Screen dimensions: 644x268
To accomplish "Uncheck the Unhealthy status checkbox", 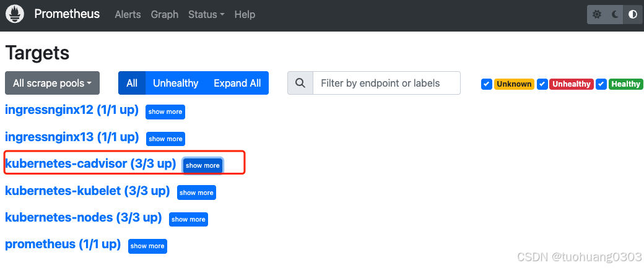I will coord(542,84).
